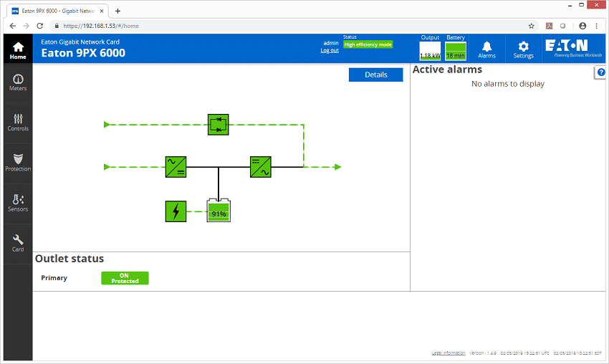Click the Eaton logo

click(573, 48)
